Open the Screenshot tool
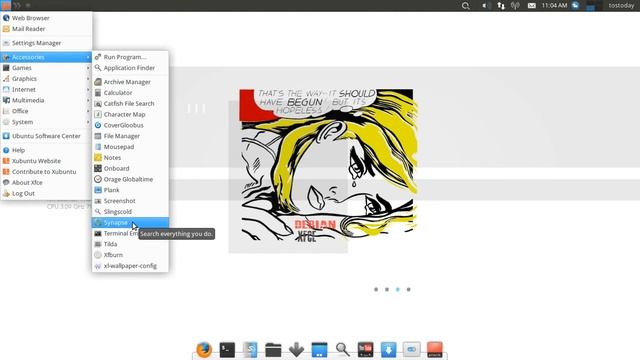640x360 pixels. pyautogui.click(x=130, y=201)
